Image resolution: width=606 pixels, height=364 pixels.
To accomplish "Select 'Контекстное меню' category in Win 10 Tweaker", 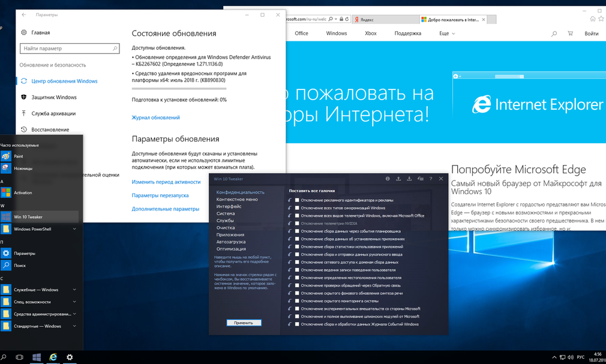I will click(x=237, y=199).
